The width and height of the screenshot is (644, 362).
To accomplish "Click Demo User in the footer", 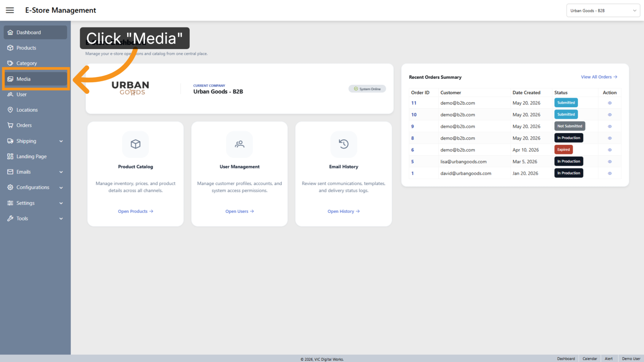I will 631,359.
